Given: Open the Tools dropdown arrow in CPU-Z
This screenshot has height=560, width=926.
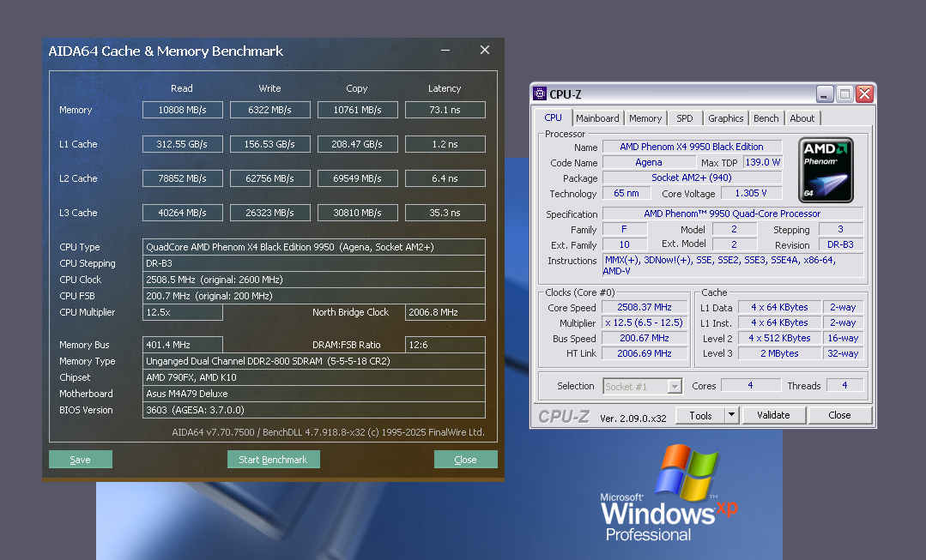Looking at the screenshot, I should click(x=731, y=415).
